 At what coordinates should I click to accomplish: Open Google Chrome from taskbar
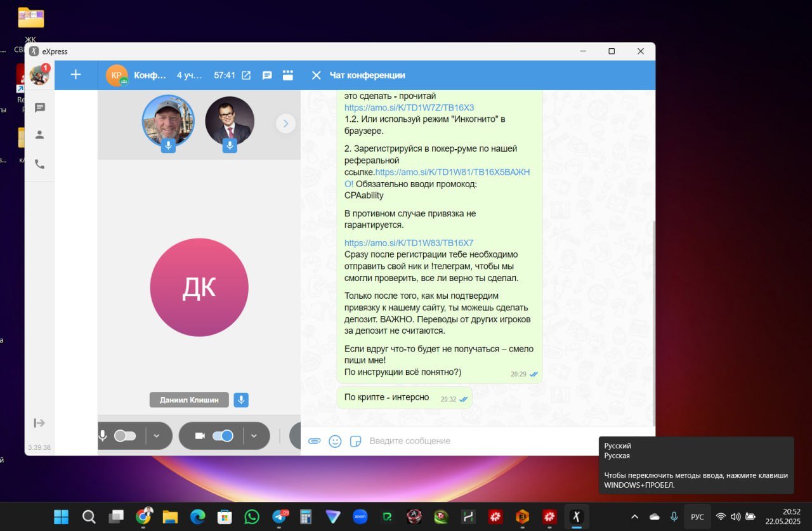(x=144, y=516)
